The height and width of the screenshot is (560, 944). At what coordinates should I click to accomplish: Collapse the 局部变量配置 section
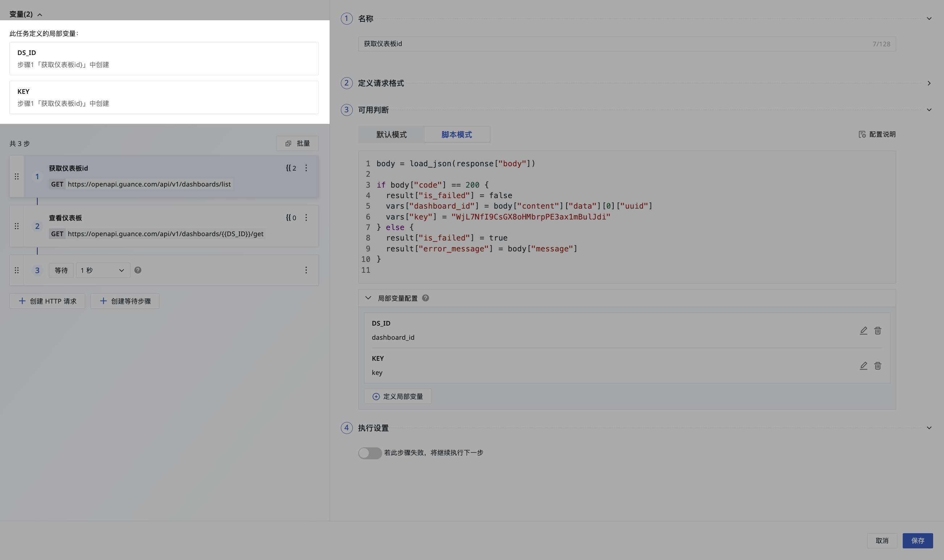pos(368,298)
